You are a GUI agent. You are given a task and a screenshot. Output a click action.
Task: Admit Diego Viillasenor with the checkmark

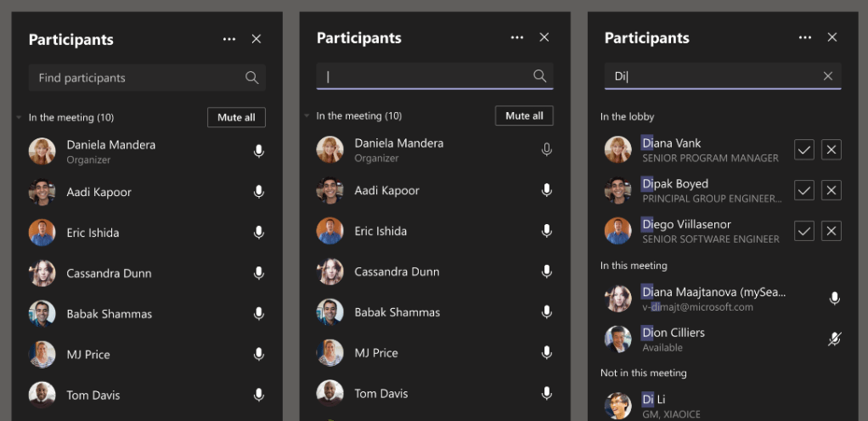pos(803,231)
